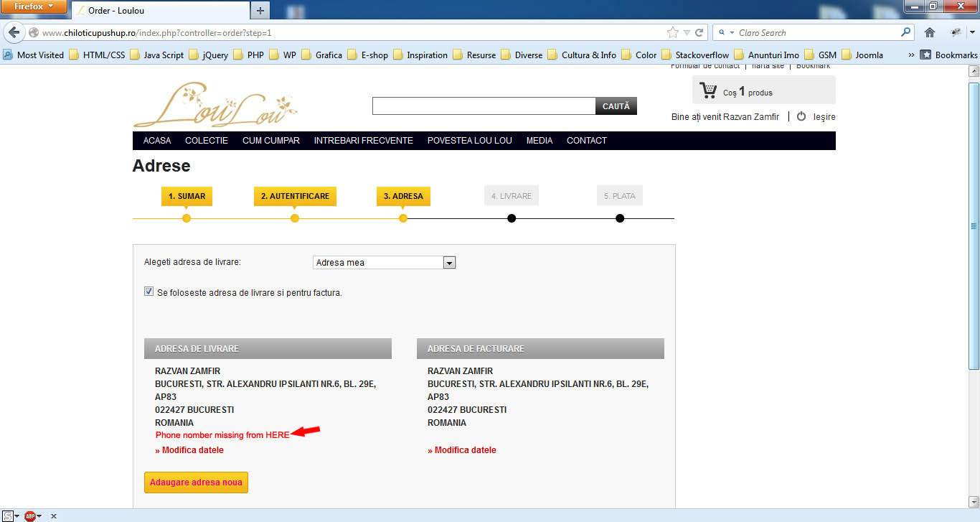
Task: Open the shopping cart icon
Action: tap(708, 90)
